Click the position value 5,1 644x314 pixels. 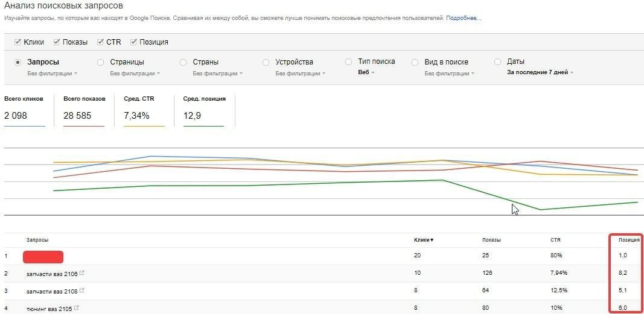623,290
